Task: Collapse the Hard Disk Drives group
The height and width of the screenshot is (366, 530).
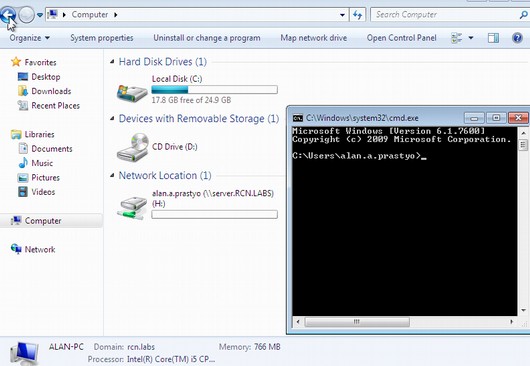Action: (112, 62)
